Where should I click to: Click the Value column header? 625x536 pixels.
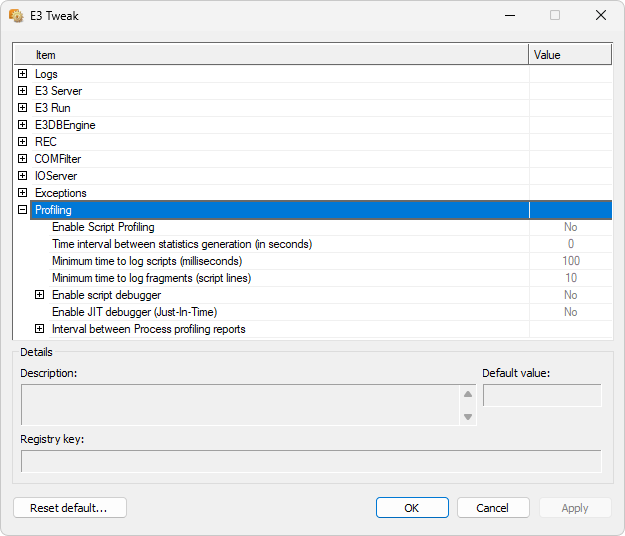pyautogui.click(x=570, y=55)
